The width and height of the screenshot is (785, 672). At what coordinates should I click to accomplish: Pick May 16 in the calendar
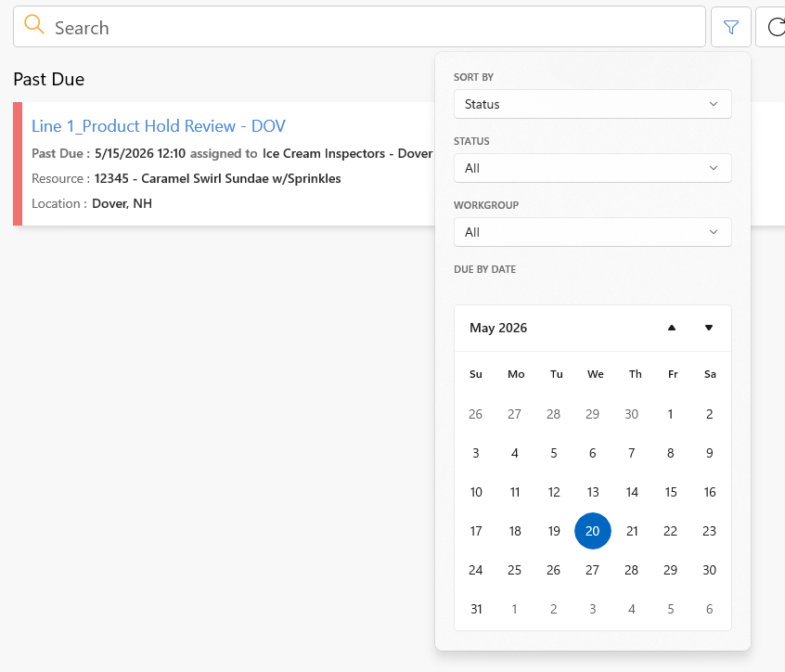click(x=710, y=492)
